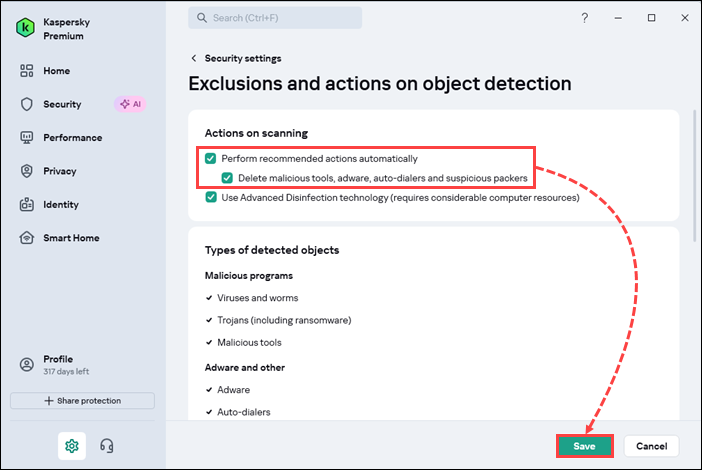Open the Privacy section icon

click(x=27, y=171)
